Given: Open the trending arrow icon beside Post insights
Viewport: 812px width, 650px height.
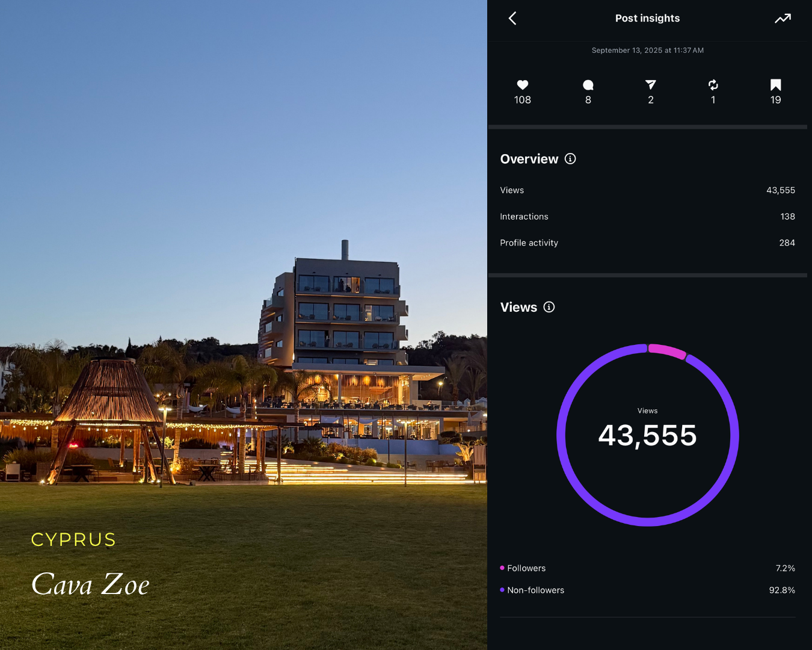Looking at the screenshot, I should (x=783, y=19).
